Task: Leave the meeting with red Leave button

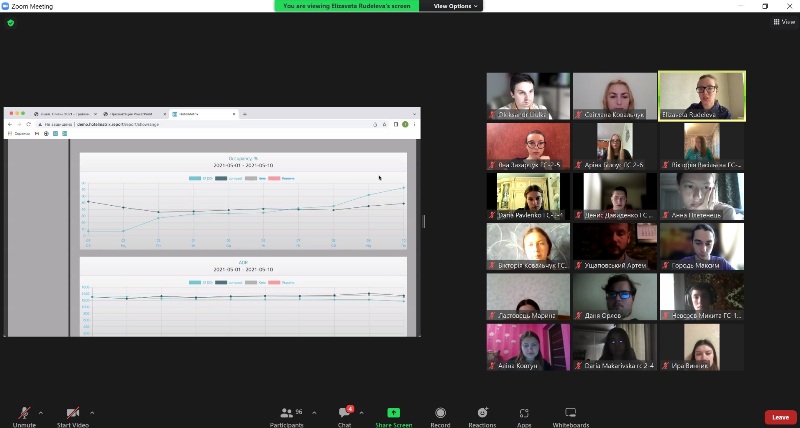Action: pos(781,417)
